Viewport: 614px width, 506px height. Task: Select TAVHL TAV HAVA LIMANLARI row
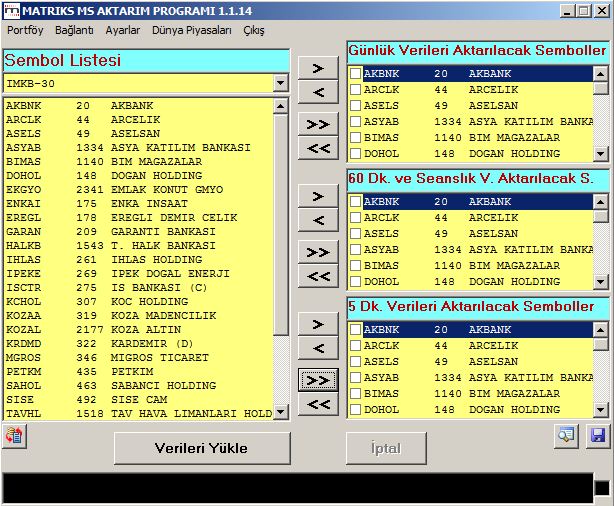coord(139,414)
